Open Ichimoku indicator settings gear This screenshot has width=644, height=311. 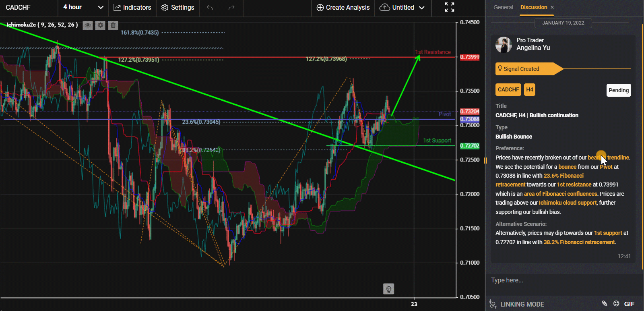100,25
